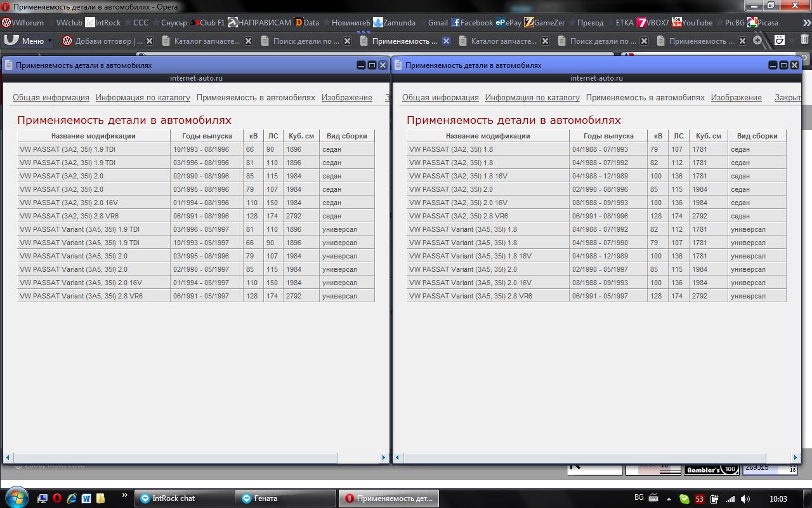
Task: Open the Facebook bookmark icon
Action: click(x=455, y=22)
